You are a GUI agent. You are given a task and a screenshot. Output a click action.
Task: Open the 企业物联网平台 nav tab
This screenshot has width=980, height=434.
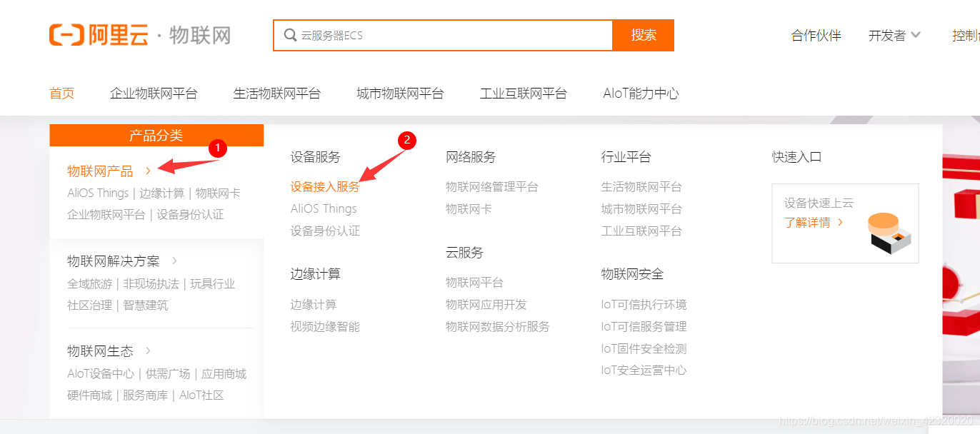click(154, 94)
